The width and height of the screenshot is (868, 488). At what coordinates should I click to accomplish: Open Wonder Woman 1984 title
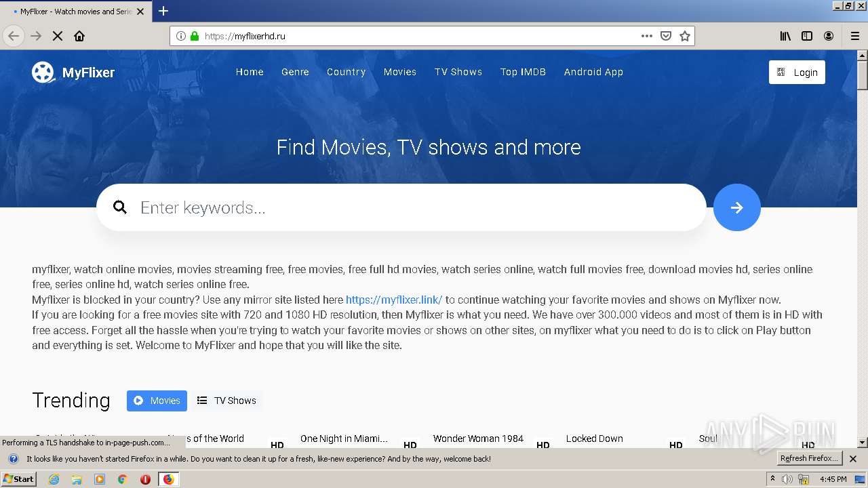point(478,439)
